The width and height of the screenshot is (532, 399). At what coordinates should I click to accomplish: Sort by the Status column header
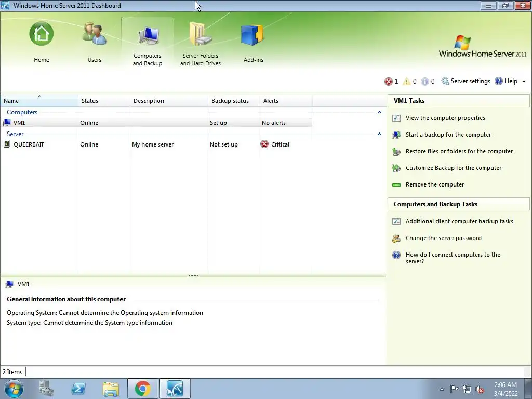[x=104, y=101]
